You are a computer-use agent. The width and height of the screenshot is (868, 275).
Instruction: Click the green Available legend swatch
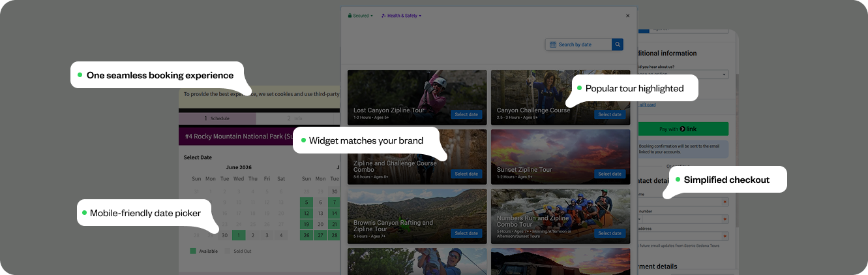point(193,251)
